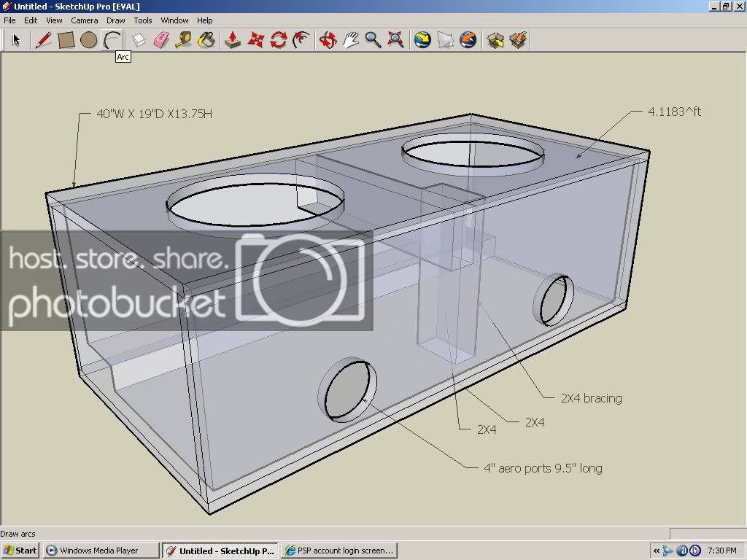The height and width of the screenshot is (560, 747).
Task: Click the '40"W X 19"D X13.75H' dimension label
Action: pyautogui.click(x=155, y=114)
